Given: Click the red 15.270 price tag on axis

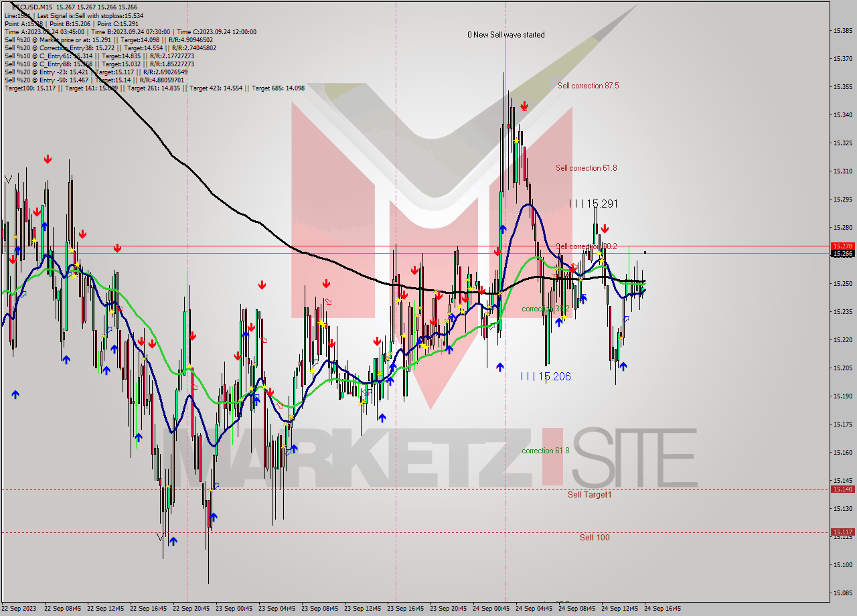Looking at the screenshot, I should click(842, 246).
